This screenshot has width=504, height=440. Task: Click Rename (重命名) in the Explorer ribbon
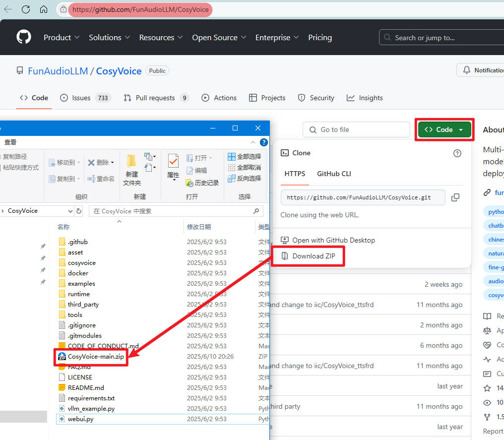101,179
